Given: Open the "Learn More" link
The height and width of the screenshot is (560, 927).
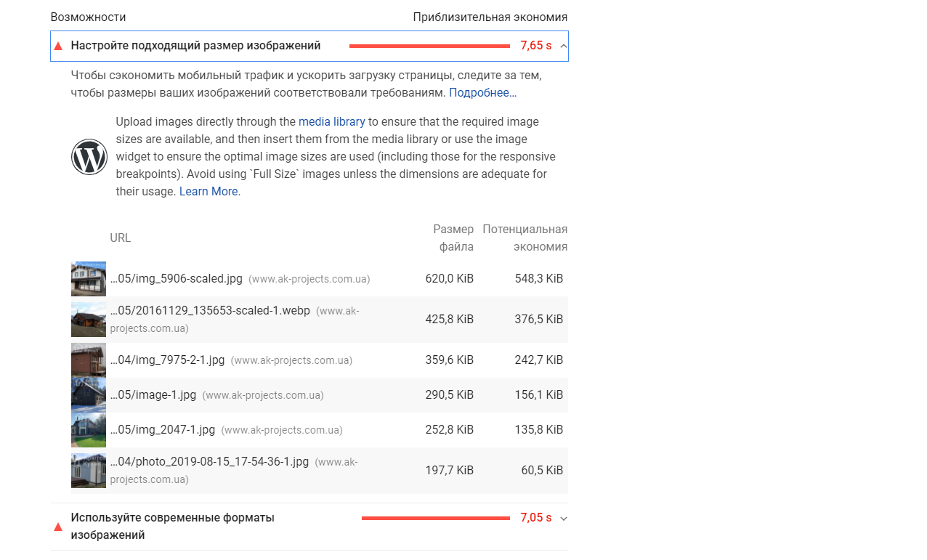Looking at the screenshot, I should [x=209, y=192].
